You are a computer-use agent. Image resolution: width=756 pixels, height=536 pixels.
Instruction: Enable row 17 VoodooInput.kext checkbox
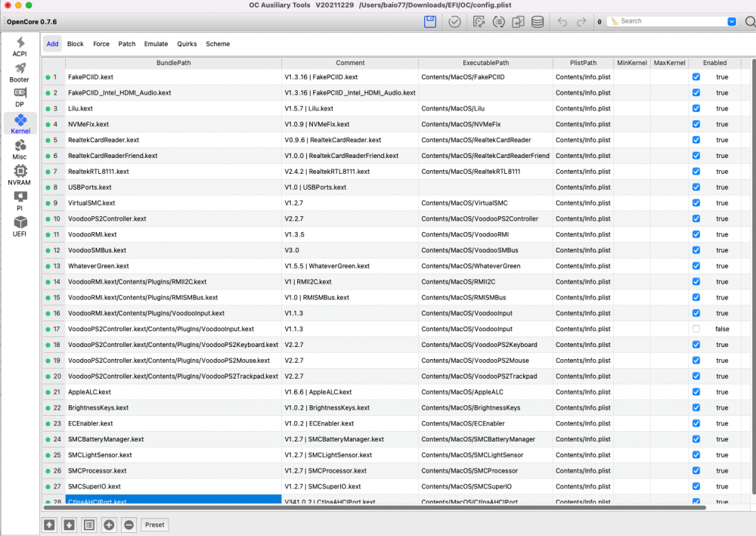click(x=696, y=329)
